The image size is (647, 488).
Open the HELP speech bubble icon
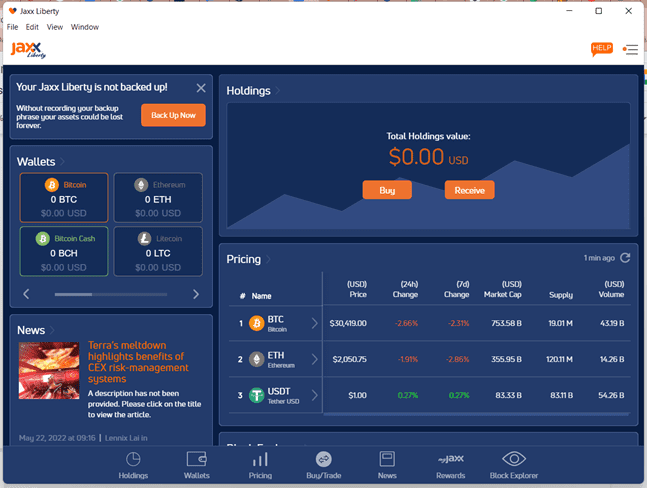point(602,49)
